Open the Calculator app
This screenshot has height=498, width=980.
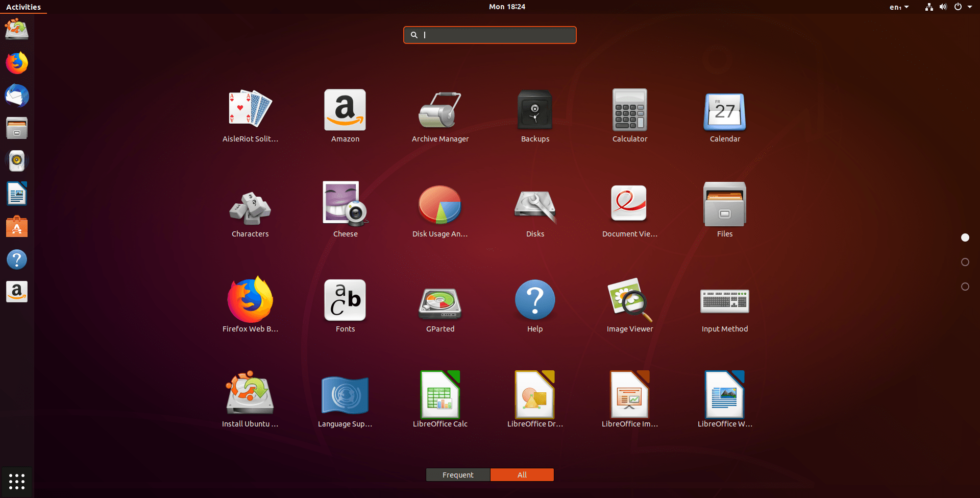tap(630, 115)
